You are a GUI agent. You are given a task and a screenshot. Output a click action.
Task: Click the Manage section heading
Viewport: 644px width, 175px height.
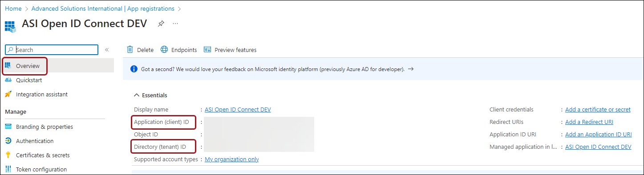click(x=16, y=111)
